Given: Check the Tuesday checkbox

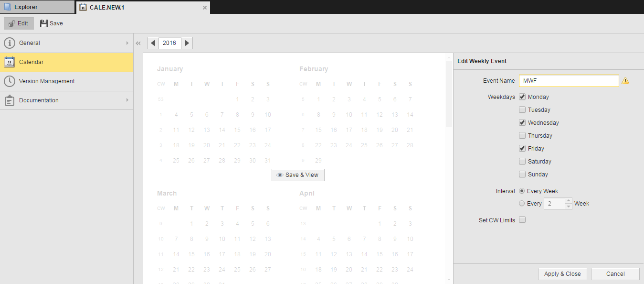Looking at the screenshot, I should click(522, 109).
